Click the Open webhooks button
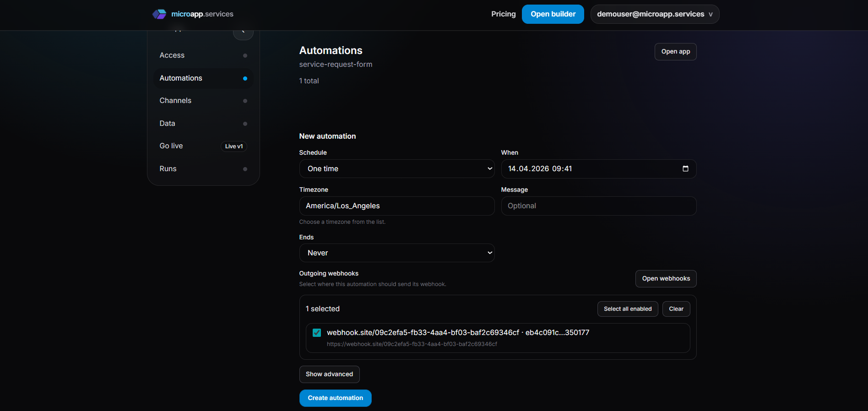The width and height of the screenshot is (868, 411). pyautogui.click(x=666, y=279)
